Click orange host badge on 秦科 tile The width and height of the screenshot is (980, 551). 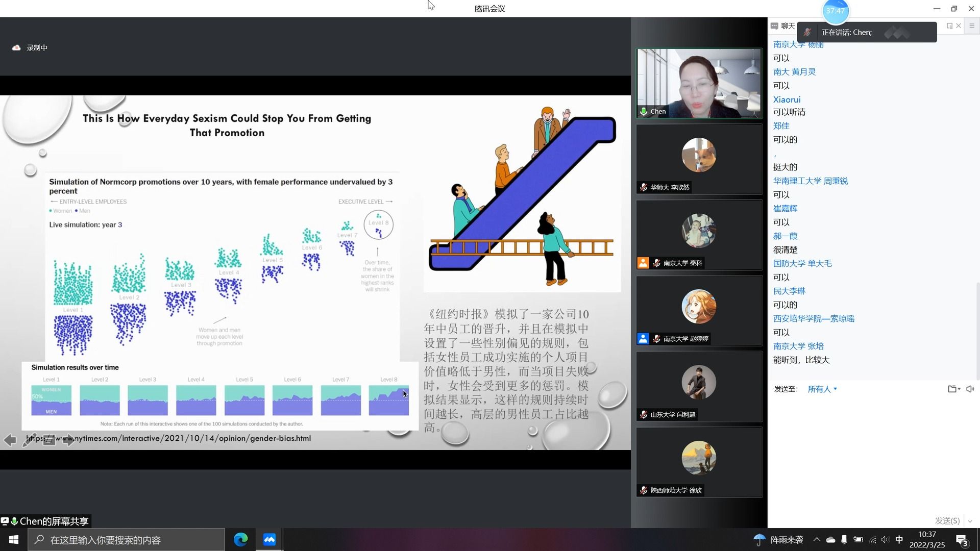click(643, 263)
